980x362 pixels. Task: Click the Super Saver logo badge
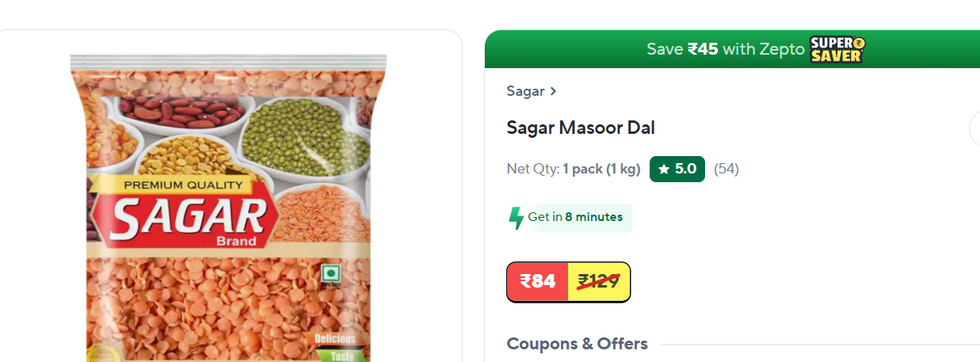click(837, 49)
